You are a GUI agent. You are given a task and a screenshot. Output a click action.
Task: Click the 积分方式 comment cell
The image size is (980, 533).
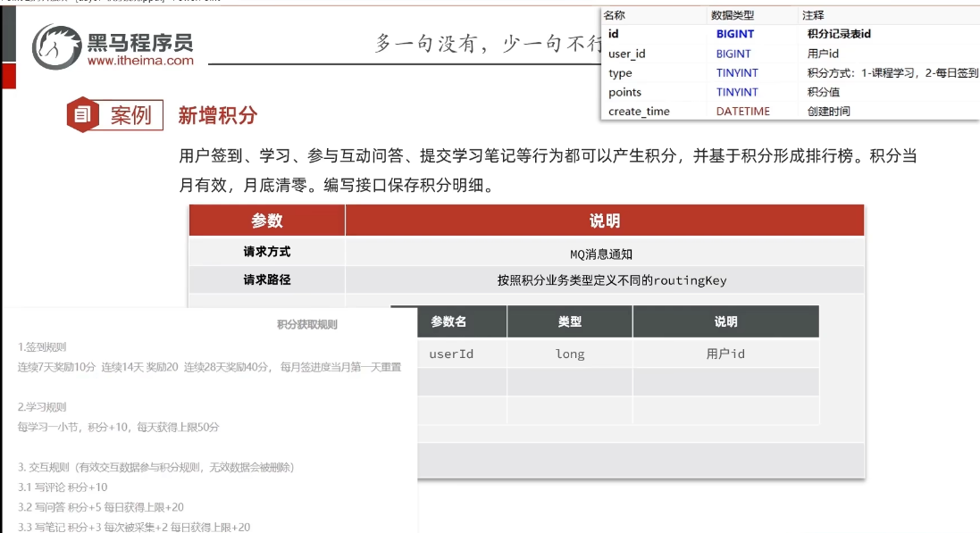coord(892,73)
